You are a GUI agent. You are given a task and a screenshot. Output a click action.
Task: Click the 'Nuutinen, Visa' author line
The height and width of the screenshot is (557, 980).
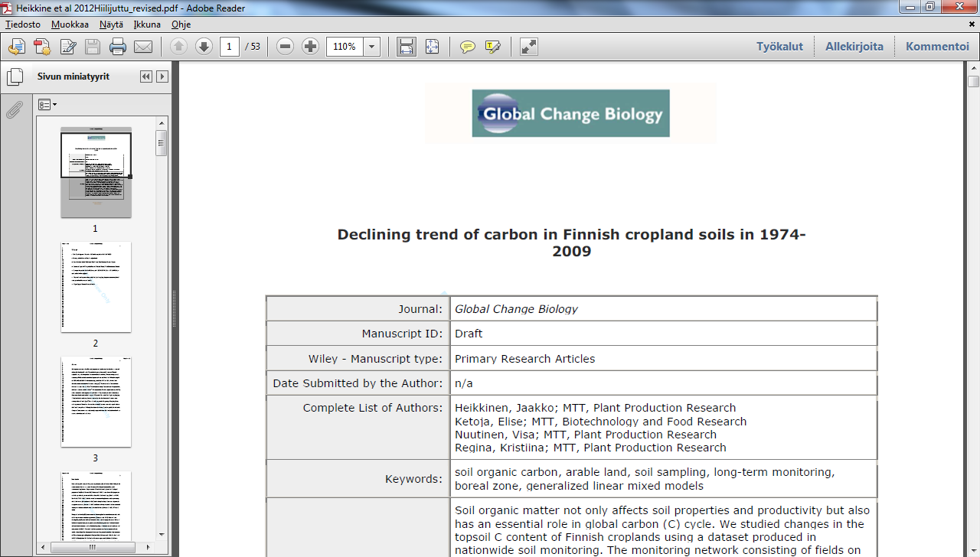pyautogui.click(x=586, y=435)
